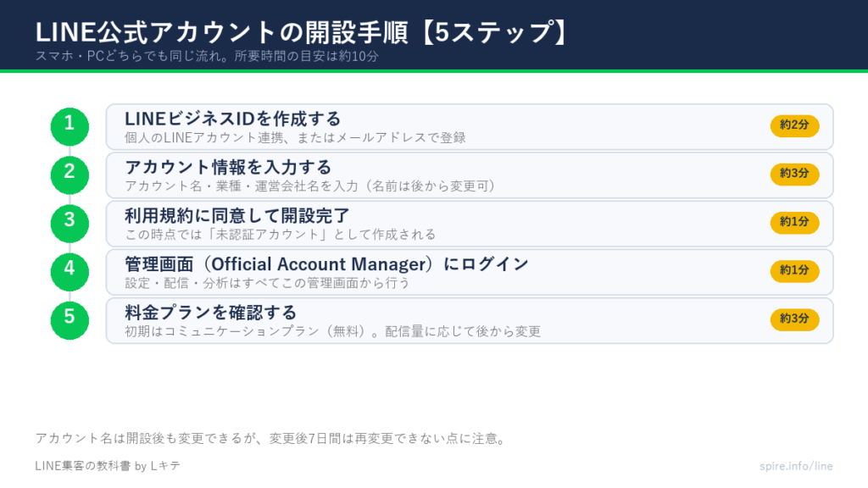
Task: Click the LINE集客の教科書 by Lキテ footer
Action: (108, 466)
